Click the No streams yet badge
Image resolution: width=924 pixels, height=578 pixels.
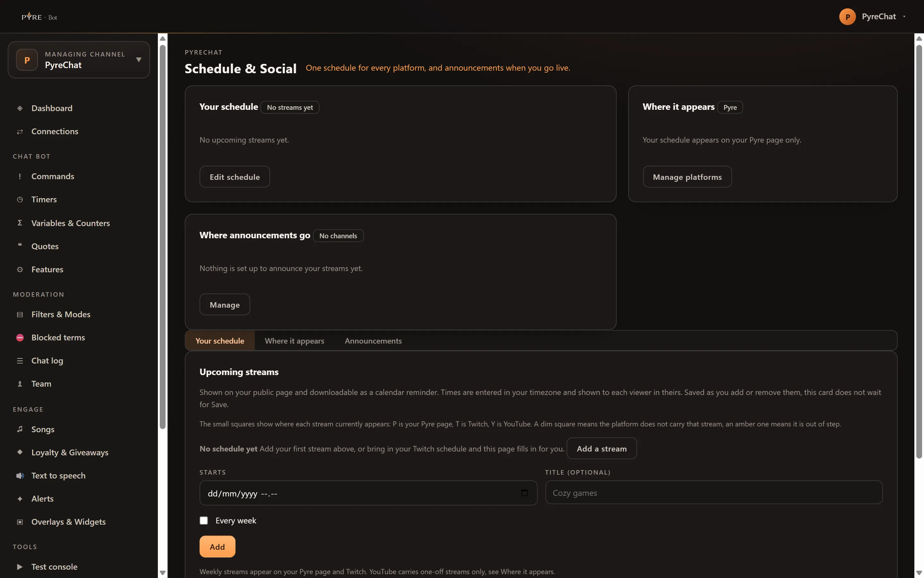click(290, 108)
